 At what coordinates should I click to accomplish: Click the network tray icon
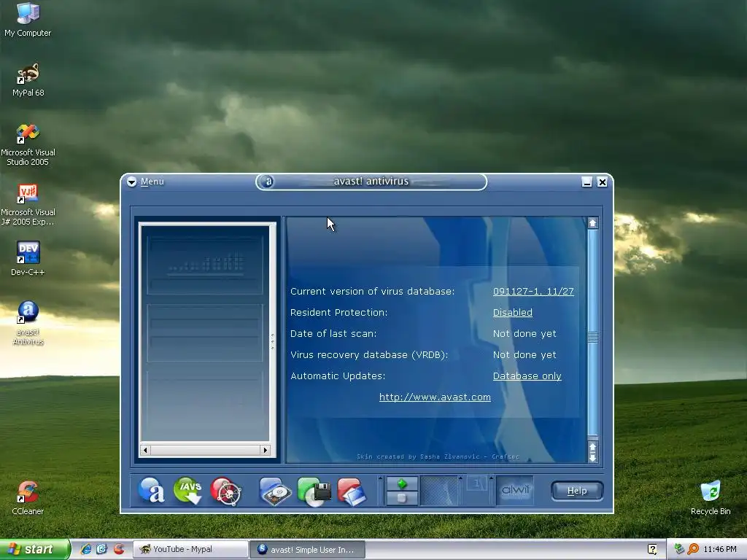[x=679, y=549]
